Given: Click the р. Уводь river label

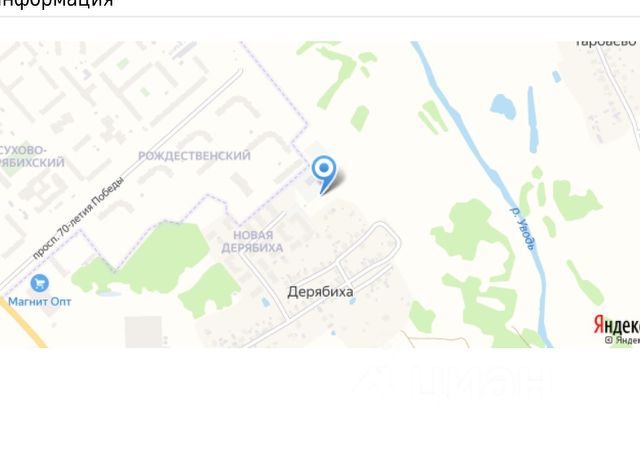Looking at the screenshot, I should coord(524,229).
